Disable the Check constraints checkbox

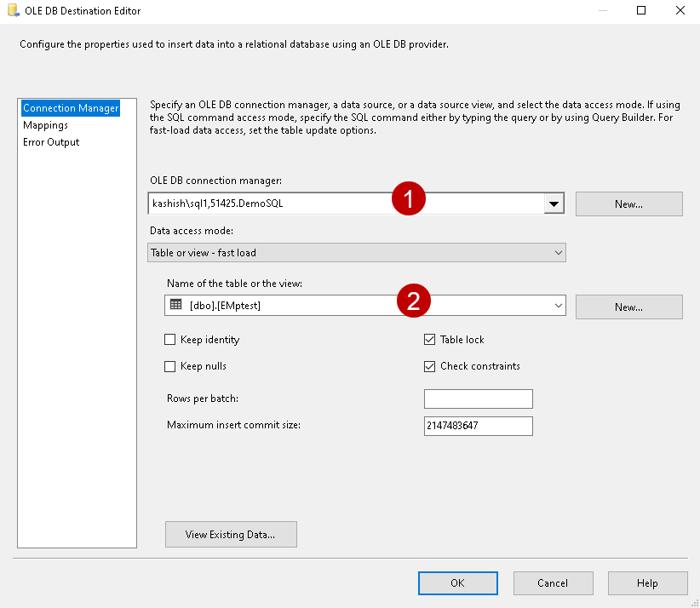(x=430, y=366)
